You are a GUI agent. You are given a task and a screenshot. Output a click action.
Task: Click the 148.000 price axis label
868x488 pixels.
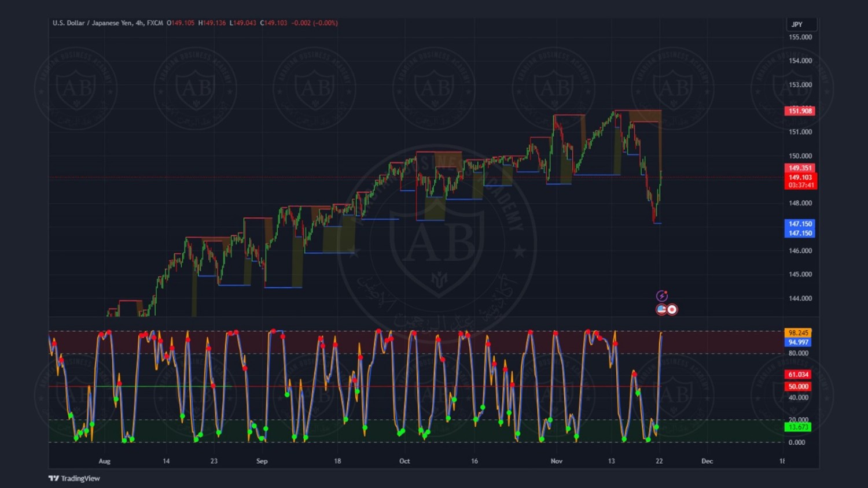800,203
